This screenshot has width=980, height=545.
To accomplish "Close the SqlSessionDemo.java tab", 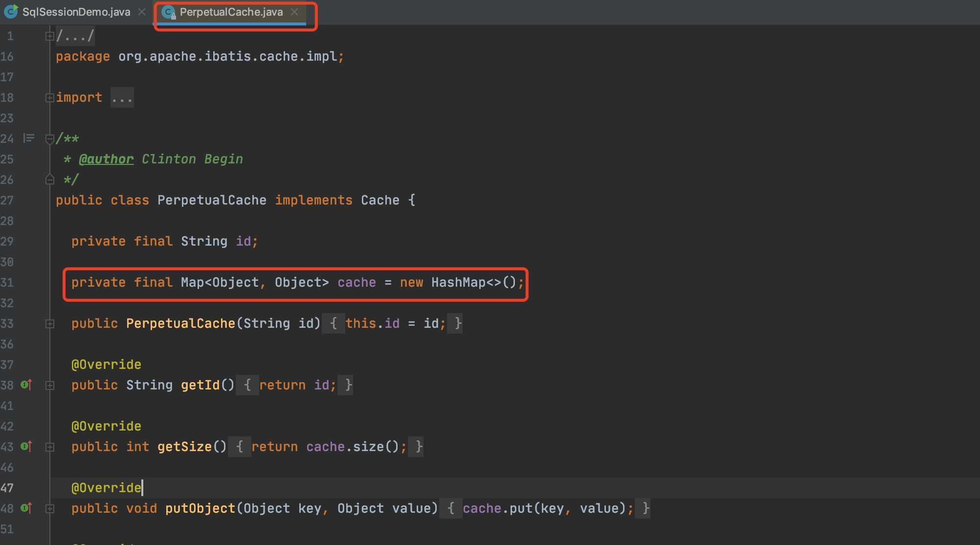I will [142, 12].
